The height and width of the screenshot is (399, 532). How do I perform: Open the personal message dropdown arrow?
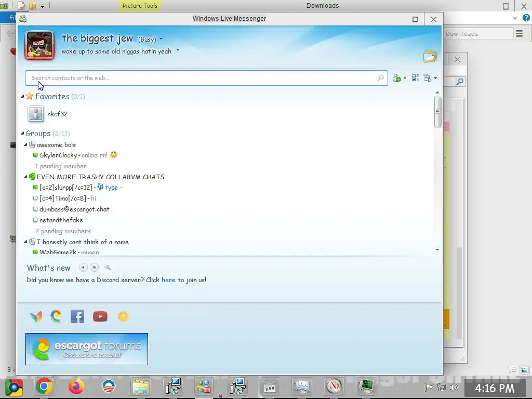point(178,51)
